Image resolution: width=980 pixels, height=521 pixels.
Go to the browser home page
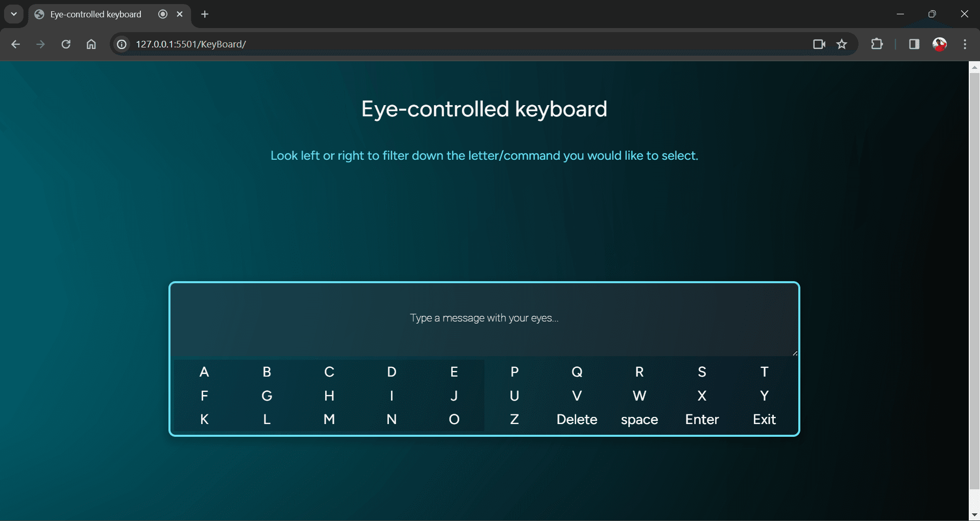91,44
